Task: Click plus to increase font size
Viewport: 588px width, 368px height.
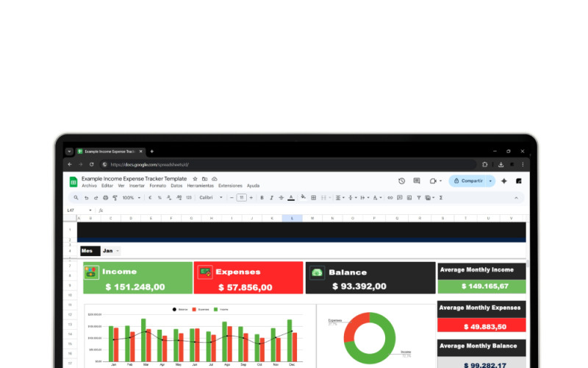Action: (x=251, y=197)
